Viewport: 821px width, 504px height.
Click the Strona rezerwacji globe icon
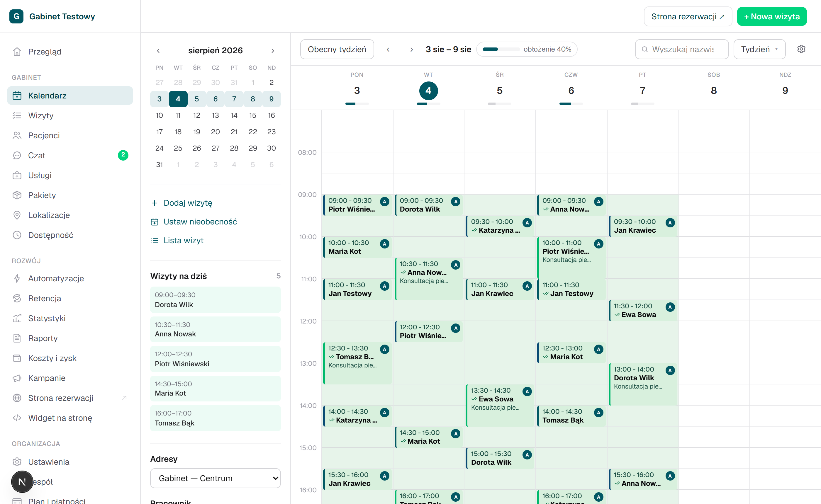pyautogui.click(x=17, y=398)
